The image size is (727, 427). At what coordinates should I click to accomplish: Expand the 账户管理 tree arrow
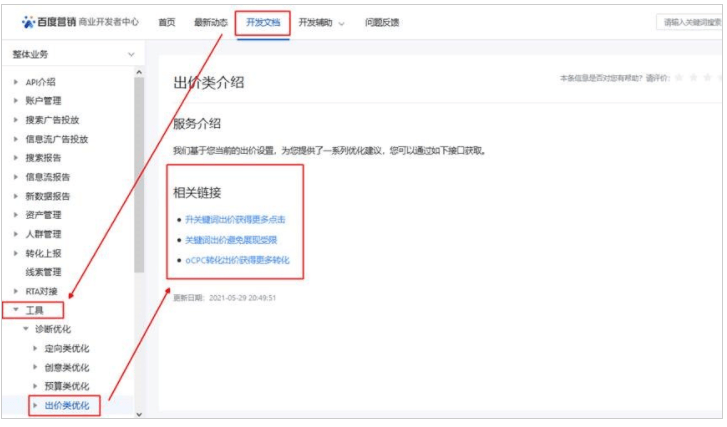16,101
